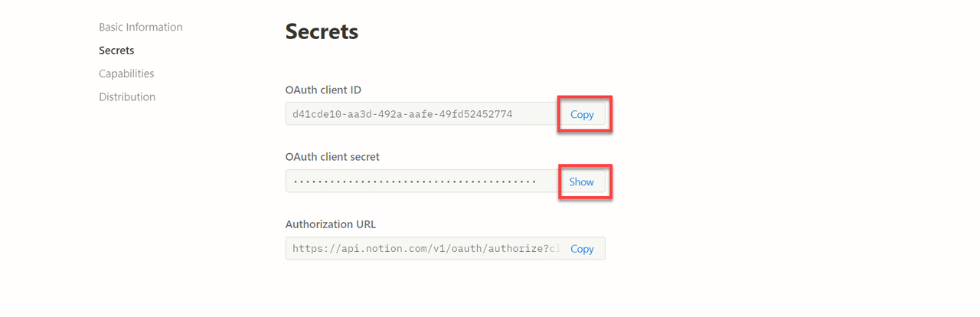Switch to the Distribution section
Image resolution: width=980 pixels, height=317 pixels.
point(127,97)
